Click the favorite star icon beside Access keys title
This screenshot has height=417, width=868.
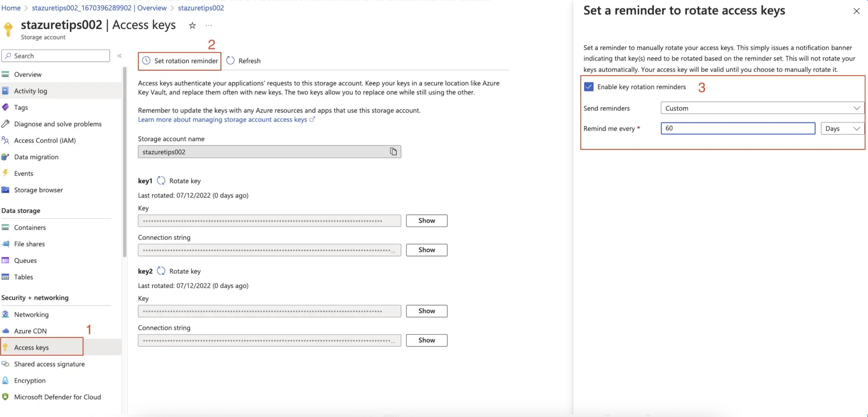192,25
